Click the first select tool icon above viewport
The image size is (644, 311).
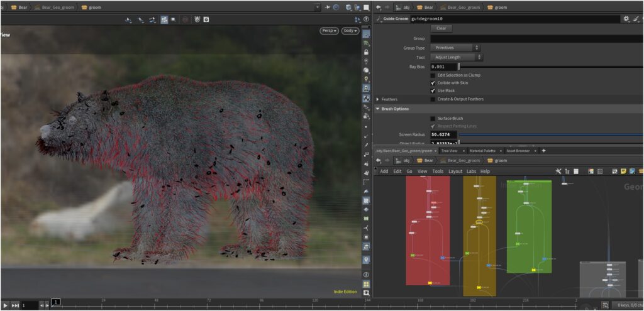128,19
